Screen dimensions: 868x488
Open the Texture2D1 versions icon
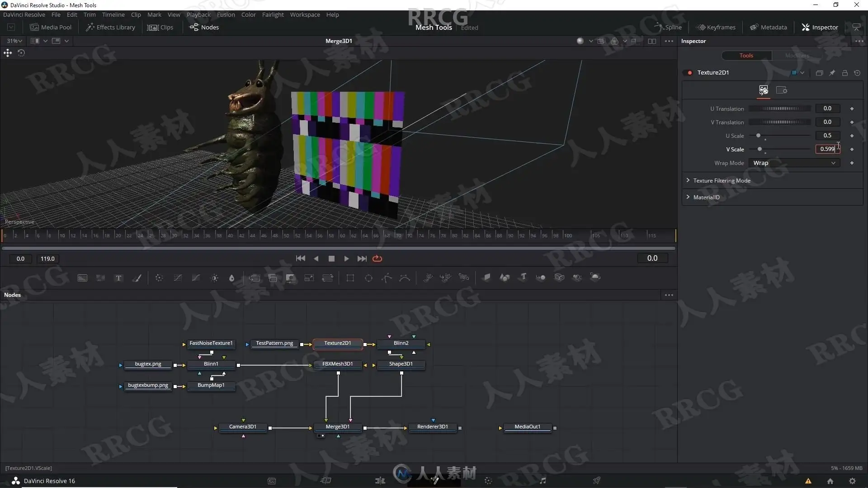point(819,73)
